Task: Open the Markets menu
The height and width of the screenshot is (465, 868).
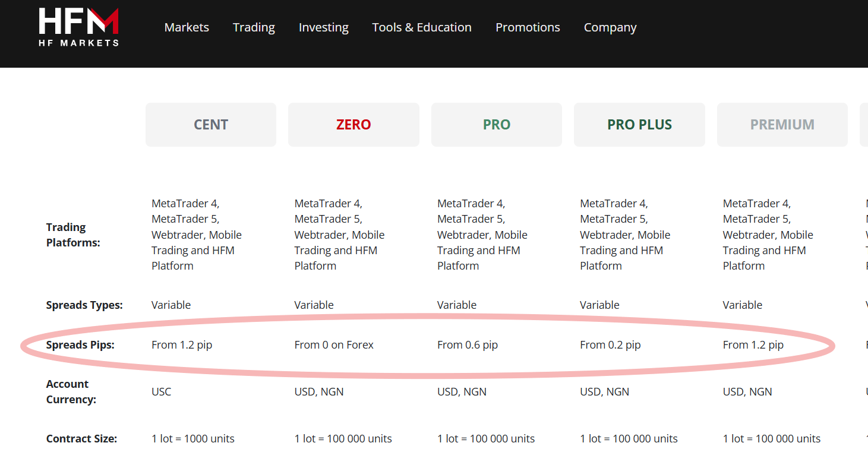Action: pos(187,27)
